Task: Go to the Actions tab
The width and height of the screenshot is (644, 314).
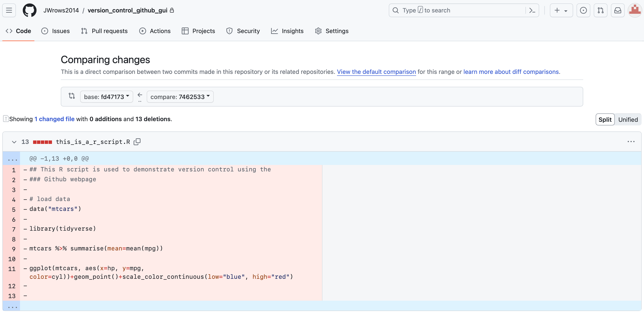Action: point(155,31)
